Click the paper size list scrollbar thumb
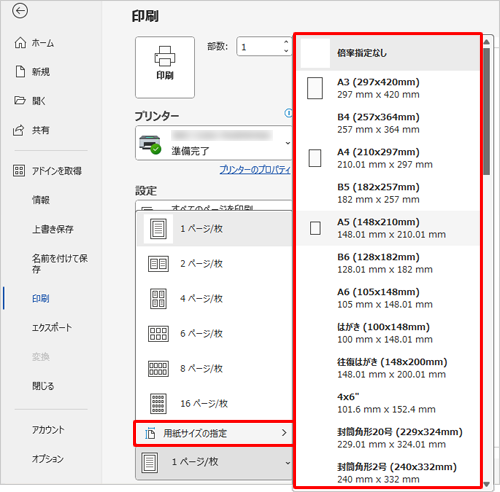The image size is (500, 492). tap(487, 111)
